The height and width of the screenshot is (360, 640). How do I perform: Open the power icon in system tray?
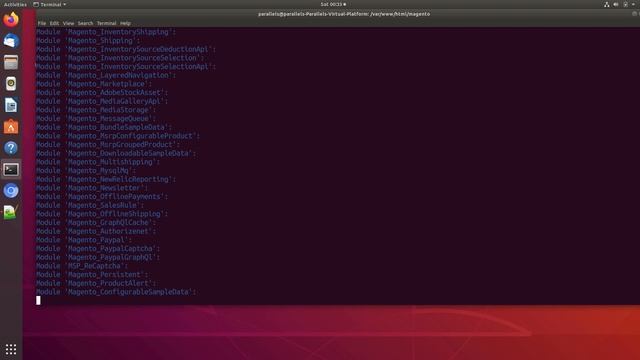625,4
